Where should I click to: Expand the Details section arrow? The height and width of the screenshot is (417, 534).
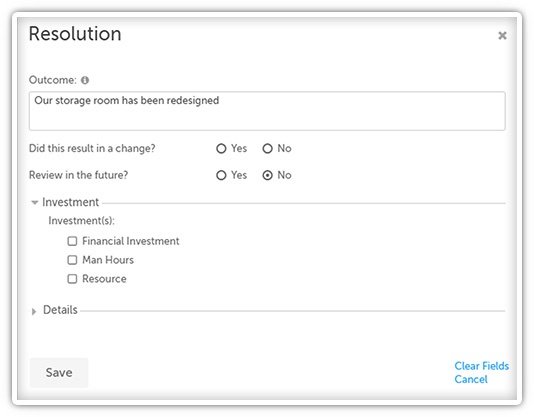[x=34, y=311]
